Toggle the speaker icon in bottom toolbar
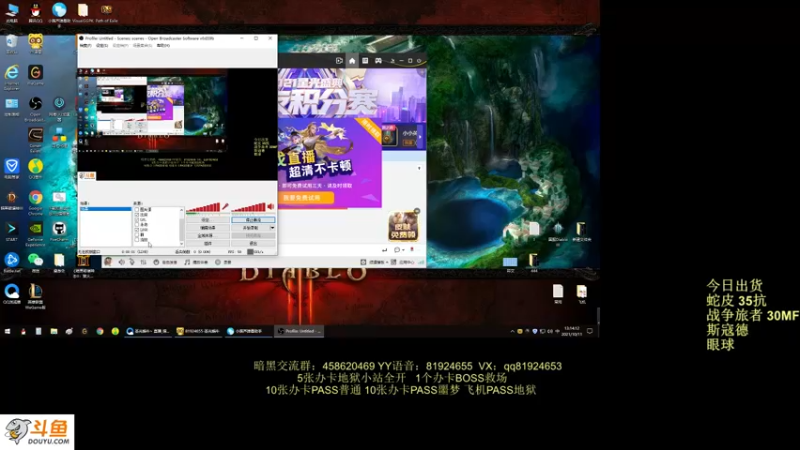 click(x=121, y=262)
